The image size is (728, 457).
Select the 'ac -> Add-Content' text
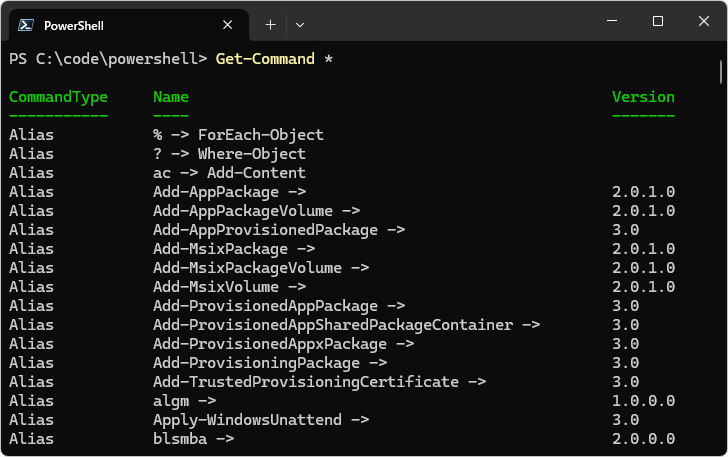pyautogui.click(x=229, y=173)
